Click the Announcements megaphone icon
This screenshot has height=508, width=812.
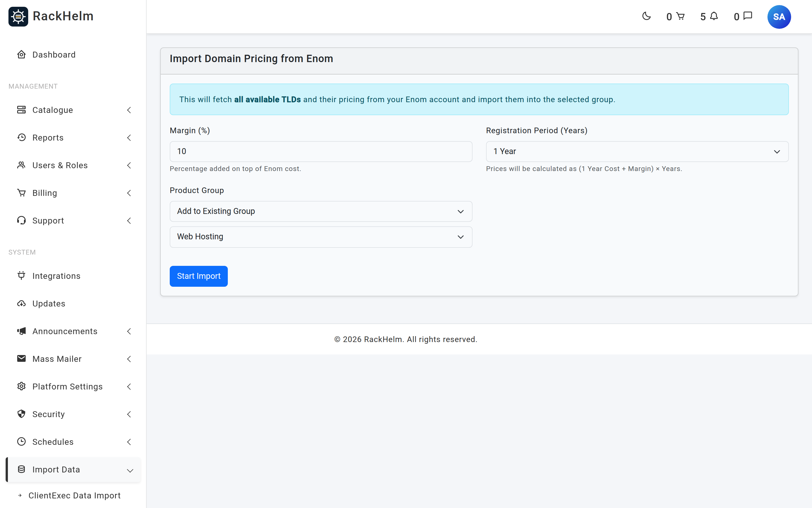21,331
